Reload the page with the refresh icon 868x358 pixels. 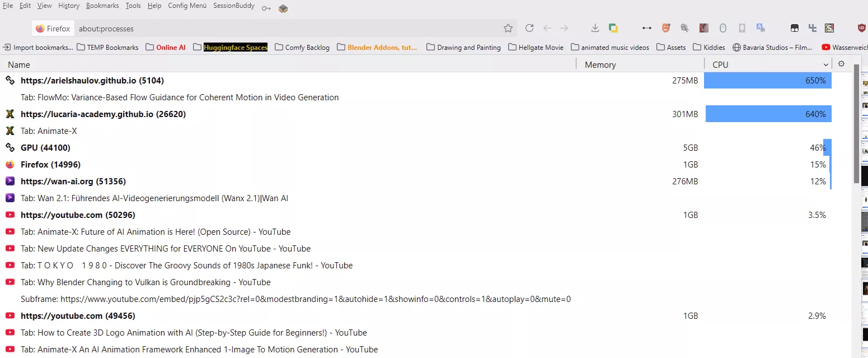click(529, 28)
